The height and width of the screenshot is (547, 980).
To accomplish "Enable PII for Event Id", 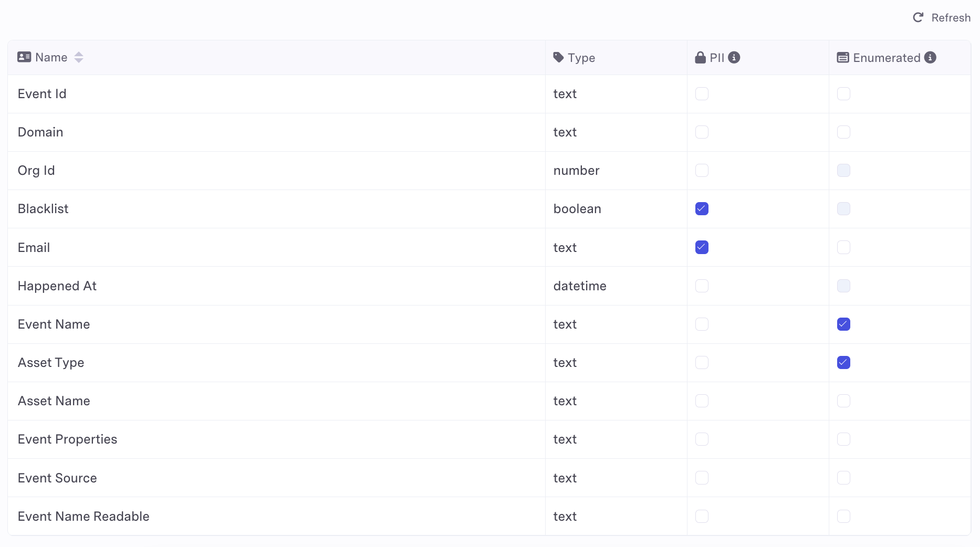I will (702, 94).
